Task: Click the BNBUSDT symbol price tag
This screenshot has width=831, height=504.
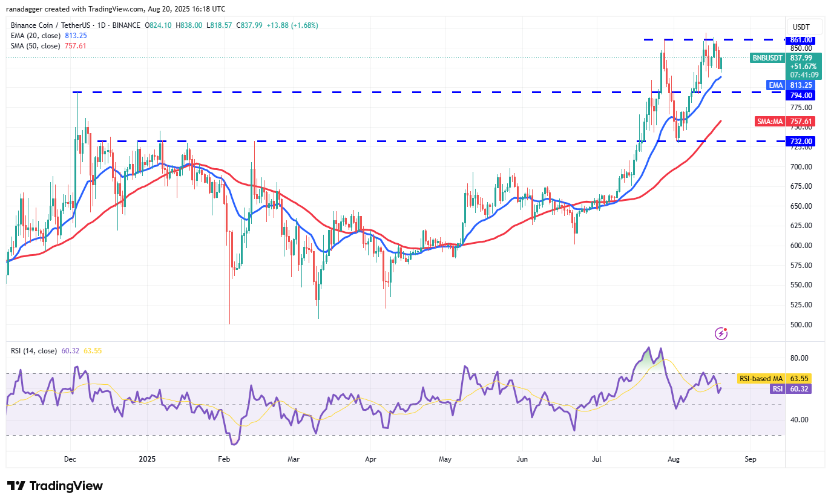Action: [x=767, y=58]
